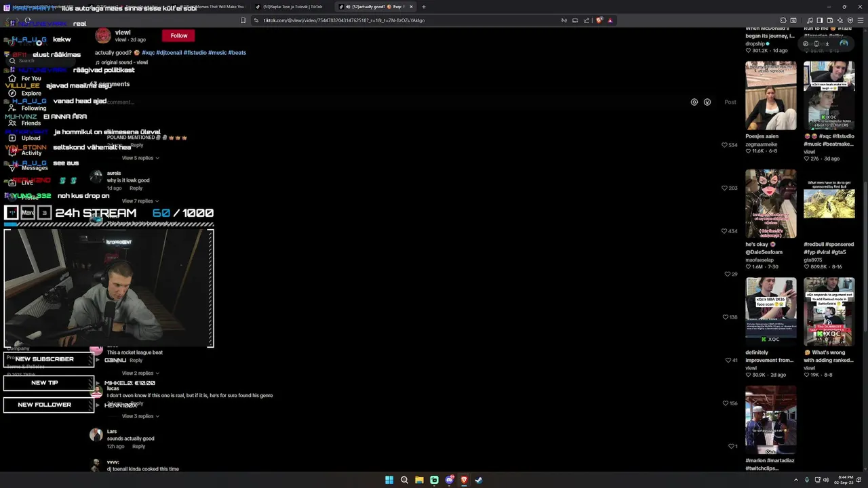Insert an emoji with the smiley icon
The width and height of the screenshot is (868, 488).
[707, 102]
